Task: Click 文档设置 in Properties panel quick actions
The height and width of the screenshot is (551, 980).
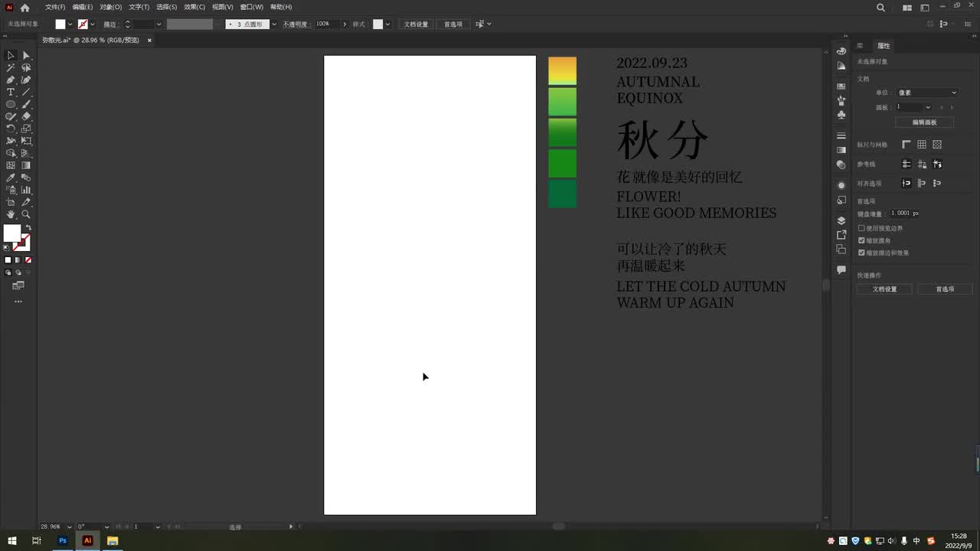Action: [x=884, y=289]
